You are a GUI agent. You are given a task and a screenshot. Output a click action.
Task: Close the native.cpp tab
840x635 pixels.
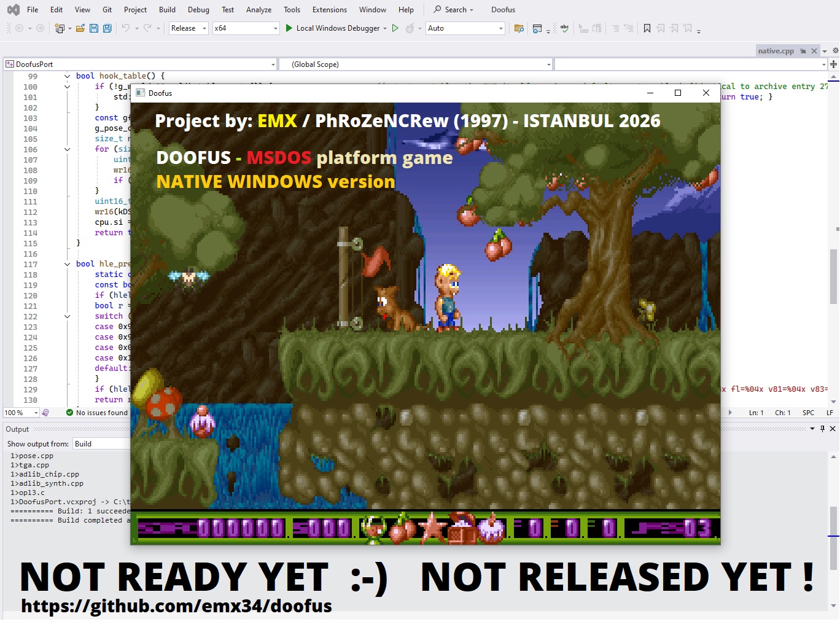814,51
